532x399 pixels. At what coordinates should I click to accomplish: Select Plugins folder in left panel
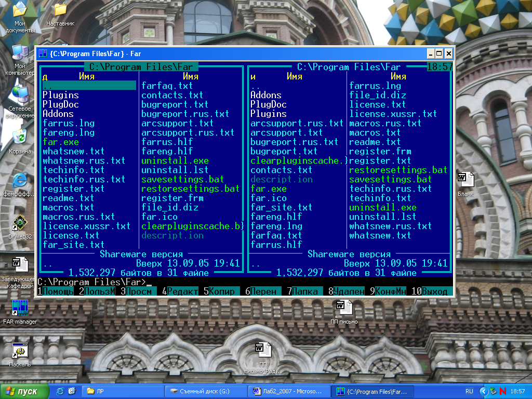61,95
